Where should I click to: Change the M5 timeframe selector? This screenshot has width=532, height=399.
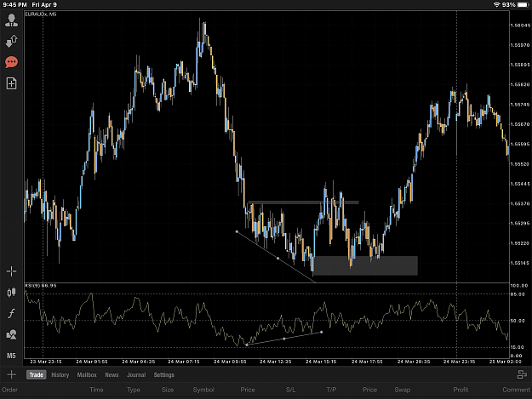[x=11, y=356]
